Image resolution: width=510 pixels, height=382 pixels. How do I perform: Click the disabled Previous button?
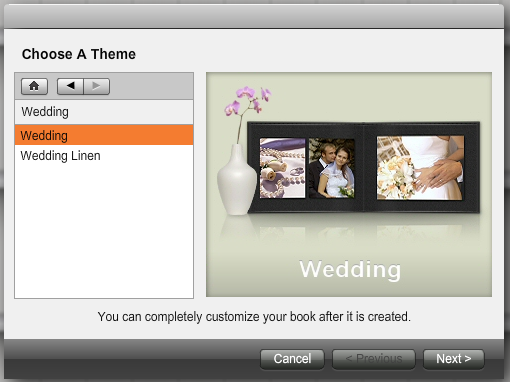[x=374, y=359]
